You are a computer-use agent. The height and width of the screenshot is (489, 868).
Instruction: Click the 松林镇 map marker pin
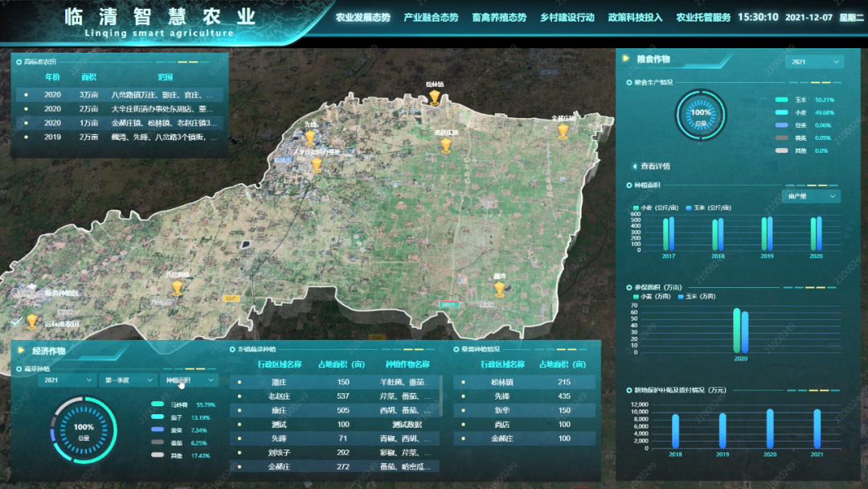435,97
